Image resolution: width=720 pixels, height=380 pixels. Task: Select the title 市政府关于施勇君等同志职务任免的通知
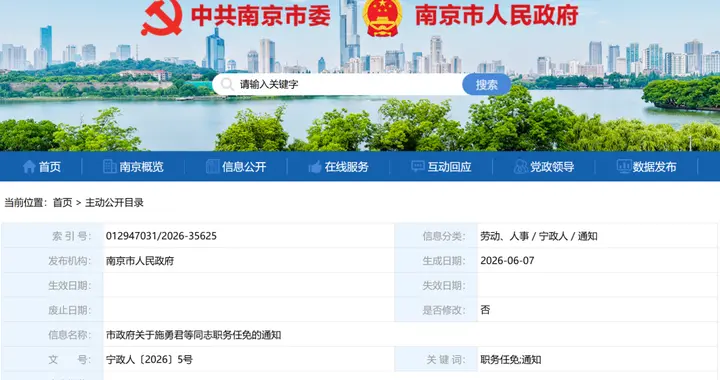pos(193,335)
